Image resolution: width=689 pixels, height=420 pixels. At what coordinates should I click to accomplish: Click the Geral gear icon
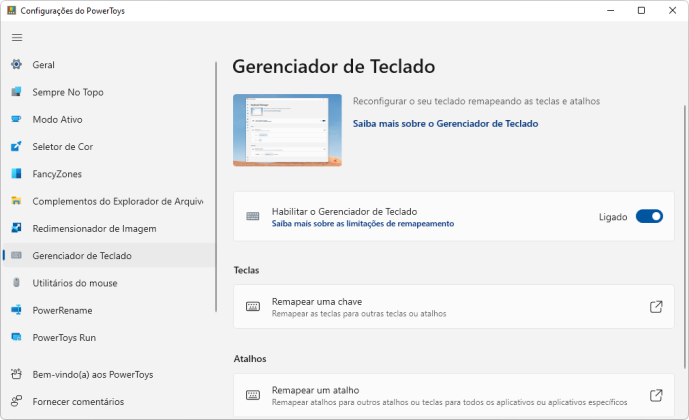[16, 65]
